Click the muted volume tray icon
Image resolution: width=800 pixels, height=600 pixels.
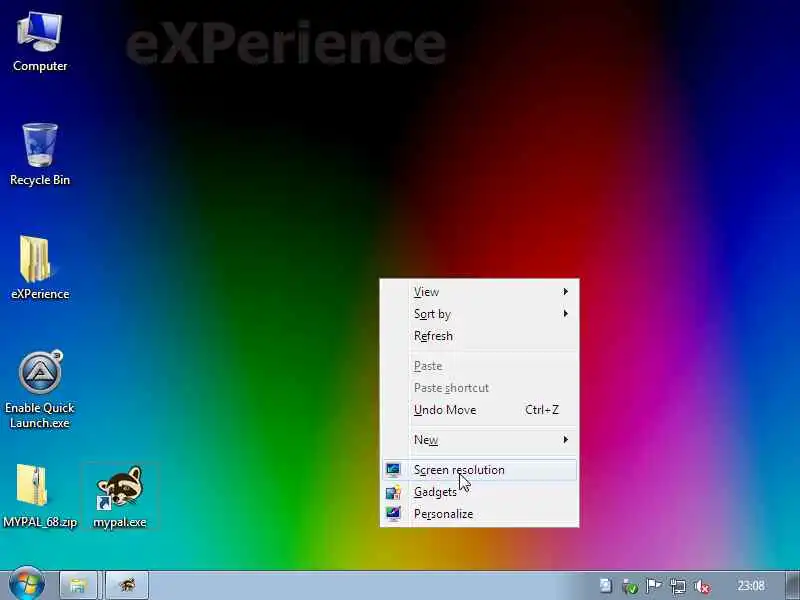coord(703,587)
